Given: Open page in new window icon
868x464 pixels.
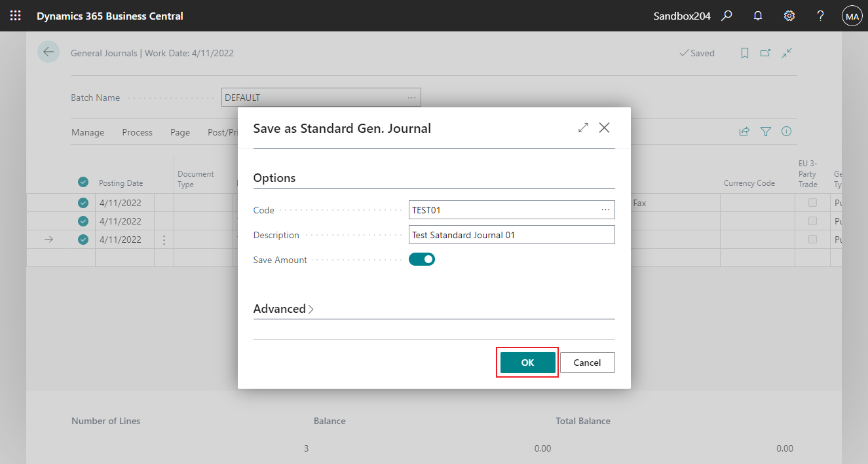Looking at the screenshot, I should [x=765, y=52].
